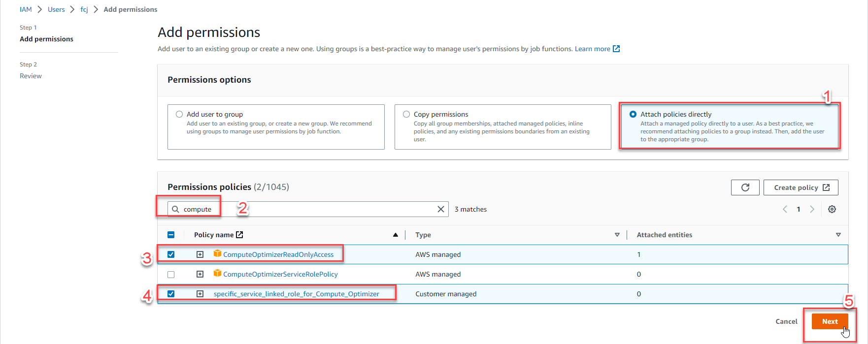Select the Attach policies directly option
Image resolution: width=868 pixels, height=344 pixels.
pyautogui.click(x=633, y=114)
